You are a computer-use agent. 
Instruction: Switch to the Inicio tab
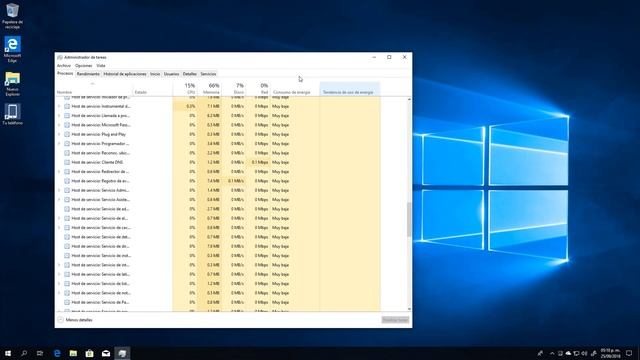click(x=155, y=74)
